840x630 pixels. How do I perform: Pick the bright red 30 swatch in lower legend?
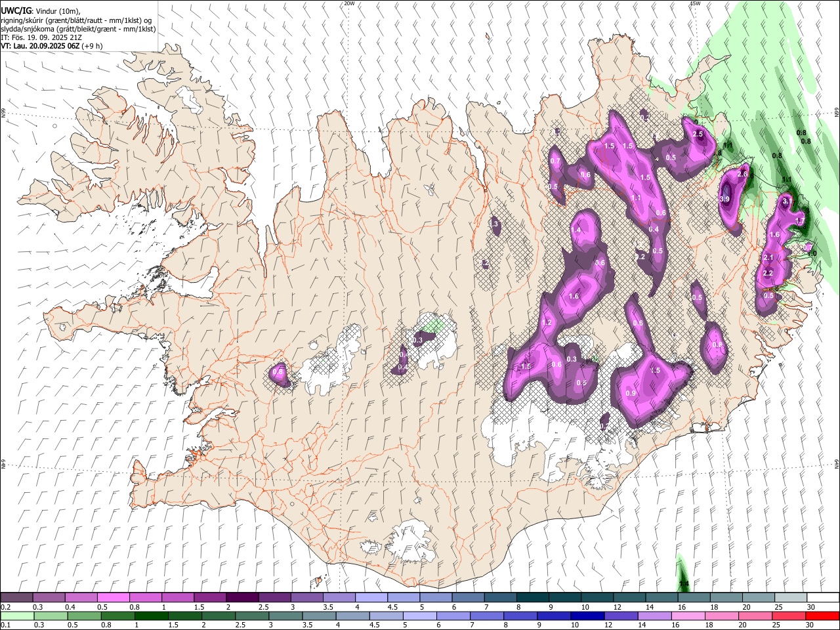pyautogui.click(x=822, y=616)
